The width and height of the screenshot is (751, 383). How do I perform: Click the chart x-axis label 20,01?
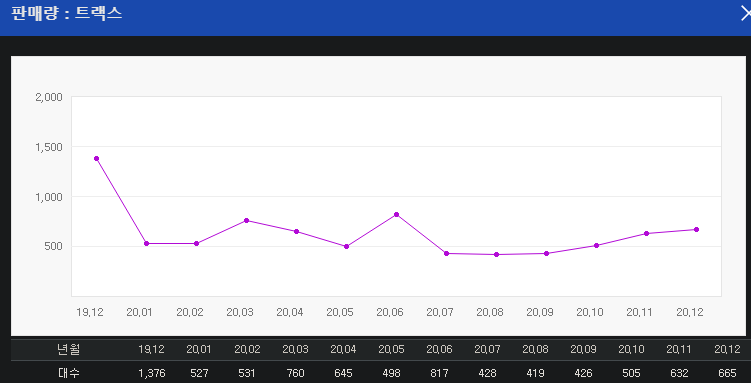coord(139,312)
